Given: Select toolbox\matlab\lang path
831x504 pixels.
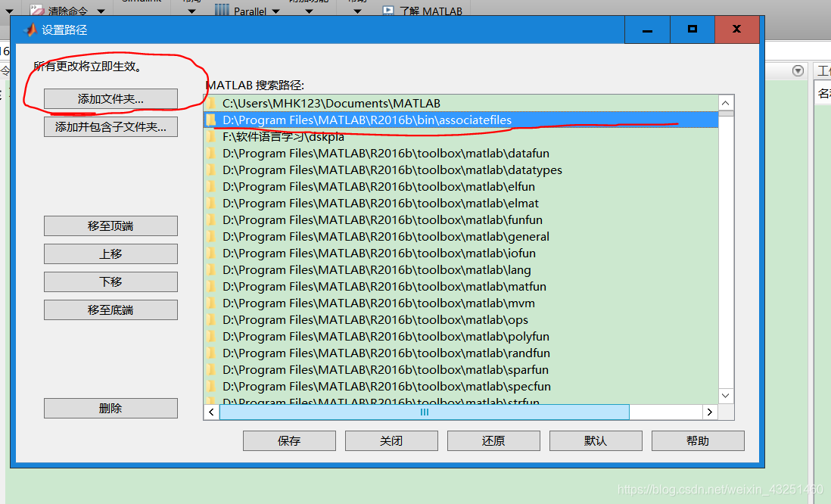Looking at the screenshot, I should click(461, 269).
